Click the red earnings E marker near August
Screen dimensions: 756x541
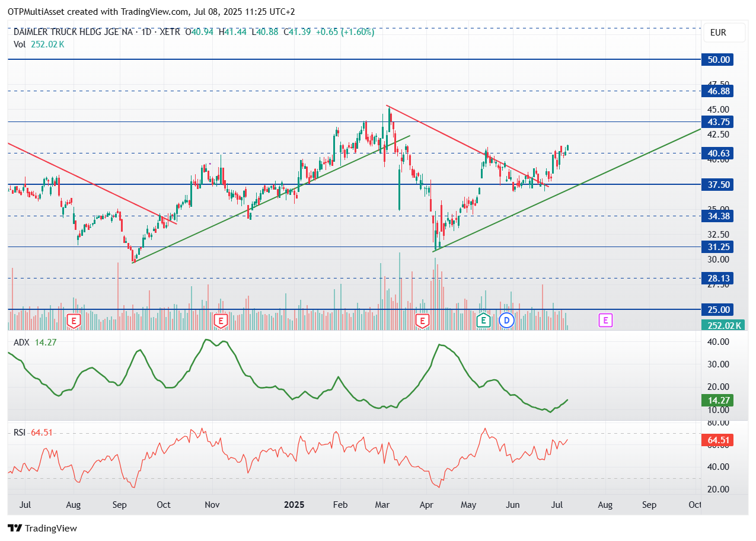(x=74, y=321)
